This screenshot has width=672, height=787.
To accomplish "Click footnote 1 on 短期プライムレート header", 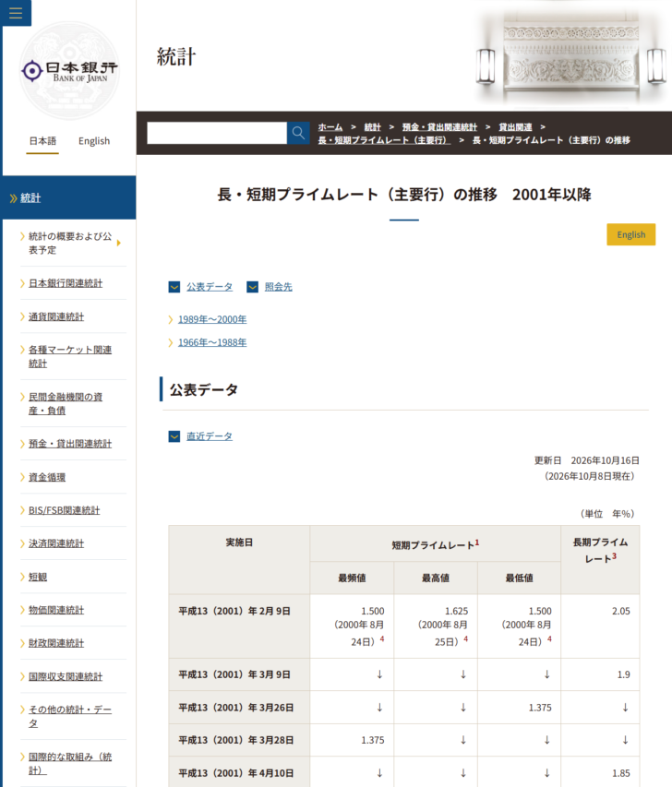I will tap(477, 543).
